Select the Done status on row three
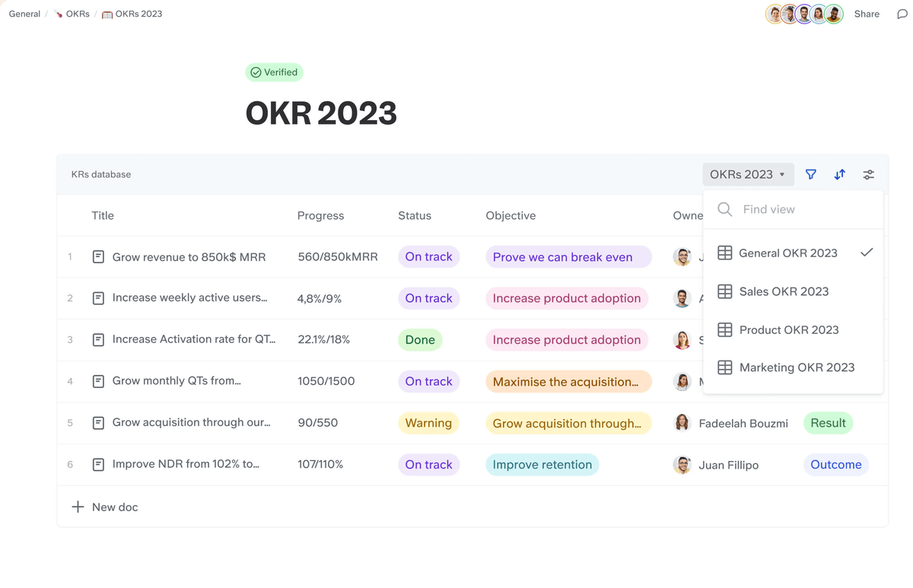913x588 pixels. [420, 339]
